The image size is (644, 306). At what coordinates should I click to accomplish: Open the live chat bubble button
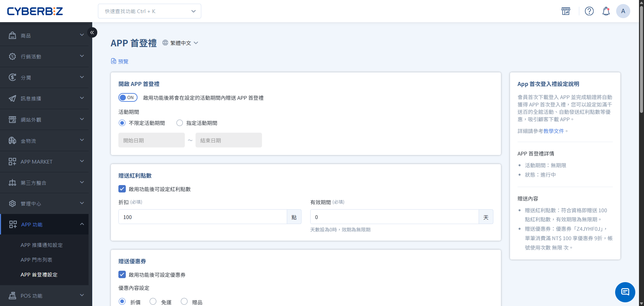click(x=625, y=292)
